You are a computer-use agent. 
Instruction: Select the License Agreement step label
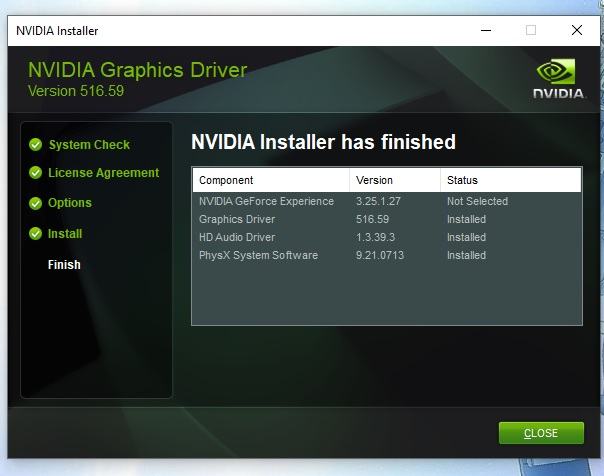click(x=103, y=173)
